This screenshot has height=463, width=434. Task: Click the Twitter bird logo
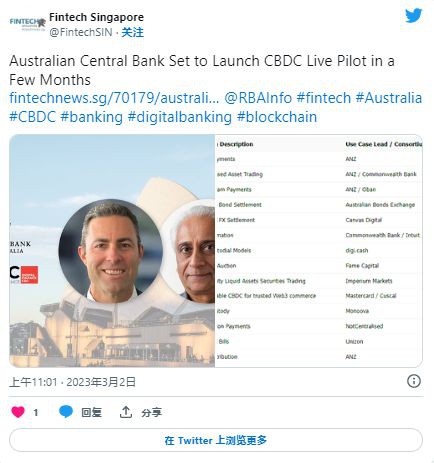click(414, 16)
